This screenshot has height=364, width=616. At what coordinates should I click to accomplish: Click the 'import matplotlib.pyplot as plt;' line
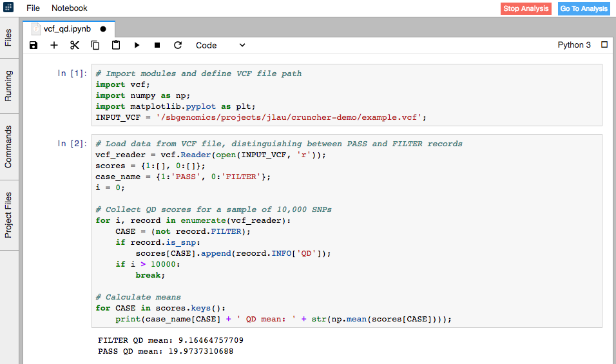[x=175, y=106]
